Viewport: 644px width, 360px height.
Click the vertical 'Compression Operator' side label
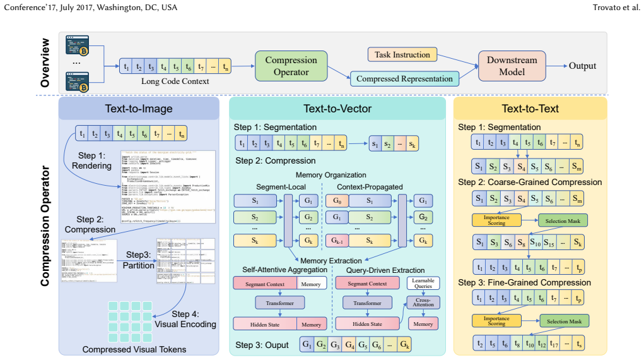click(x=45, y=226)
